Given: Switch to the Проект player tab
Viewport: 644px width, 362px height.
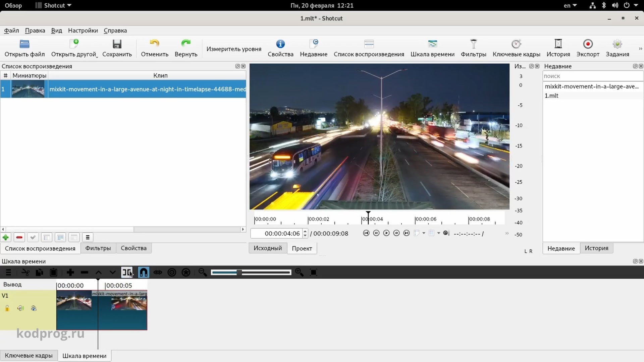Looking at the screenshot, I should point(302,248).
